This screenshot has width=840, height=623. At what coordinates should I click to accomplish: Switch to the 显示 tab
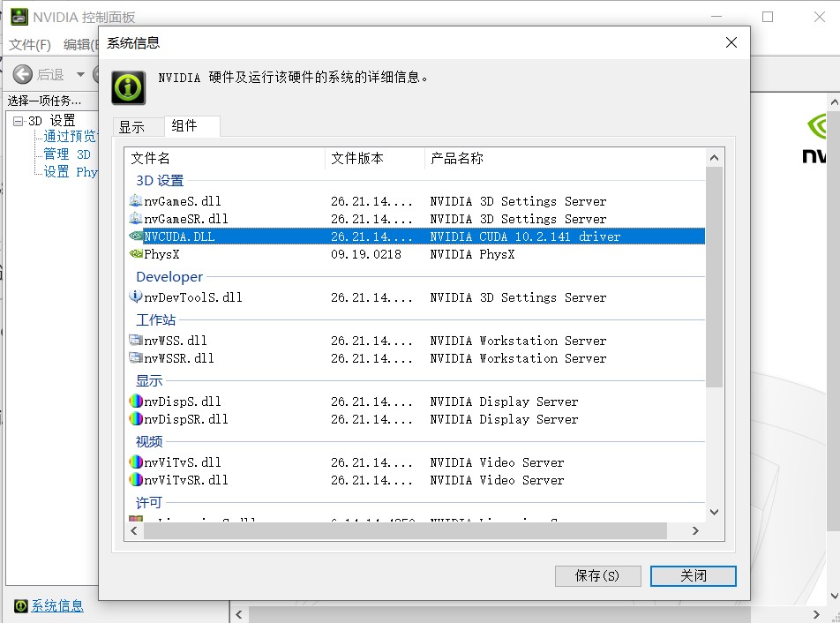pos(131,127)
